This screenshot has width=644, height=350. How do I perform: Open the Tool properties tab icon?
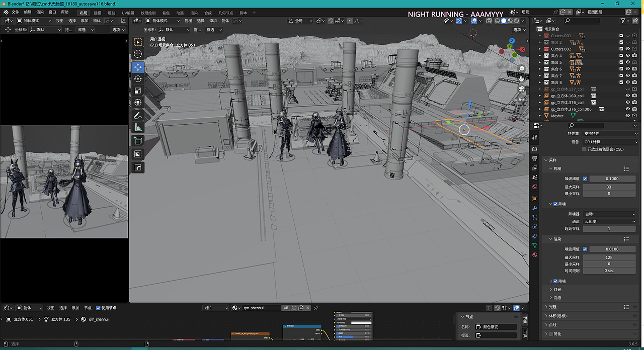click(535, 137)
